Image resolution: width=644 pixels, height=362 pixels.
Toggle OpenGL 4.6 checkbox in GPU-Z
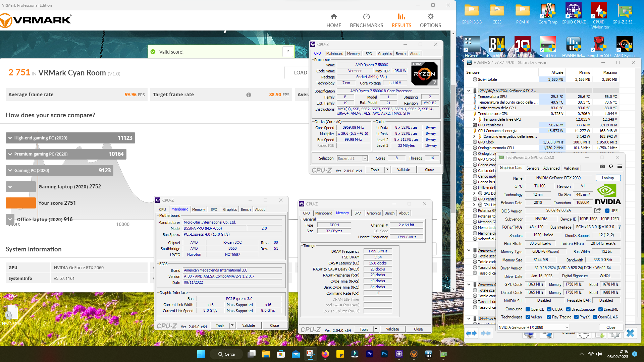point(595,317)
